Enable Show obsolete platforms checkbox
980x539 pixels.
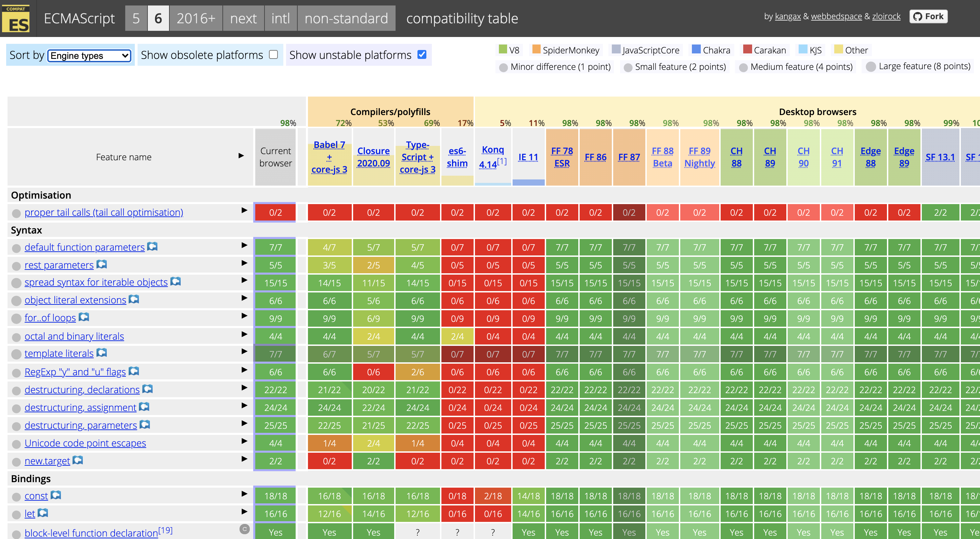pos(273,54)
